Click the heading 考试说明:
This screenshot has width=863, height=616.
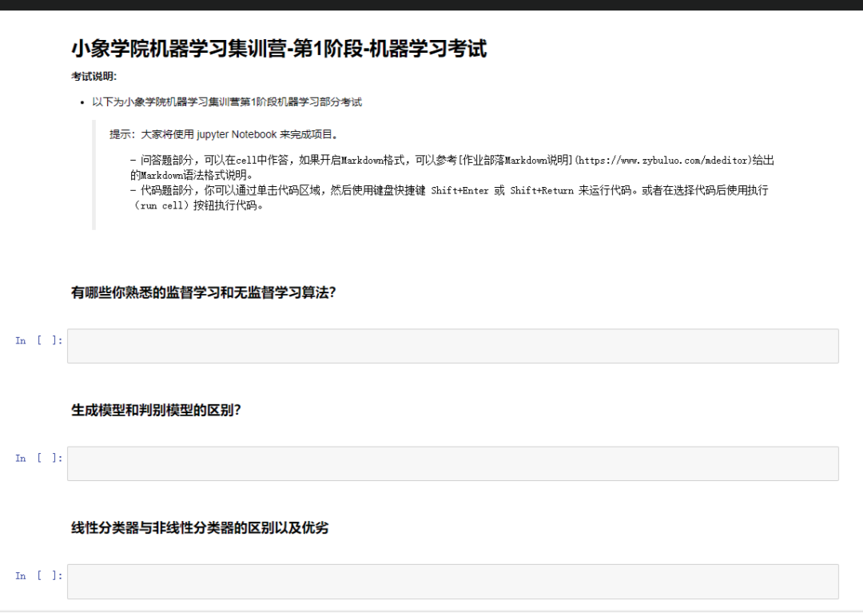point(94,77)
